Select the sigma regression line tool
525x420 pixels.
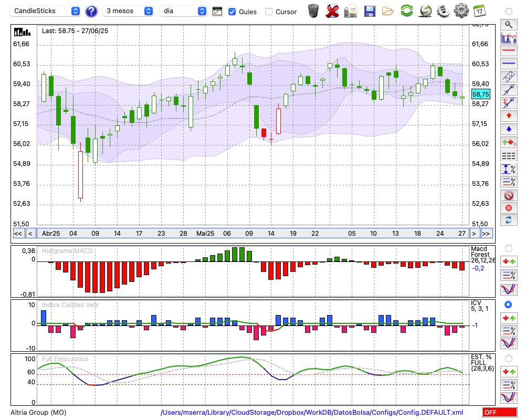[509, 102]
